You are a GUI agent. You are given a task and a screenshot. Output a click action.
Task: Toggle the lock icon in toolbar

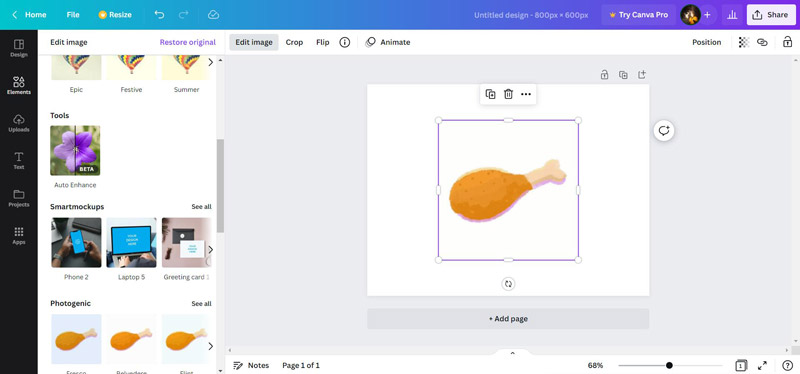(x=787, y=42)
